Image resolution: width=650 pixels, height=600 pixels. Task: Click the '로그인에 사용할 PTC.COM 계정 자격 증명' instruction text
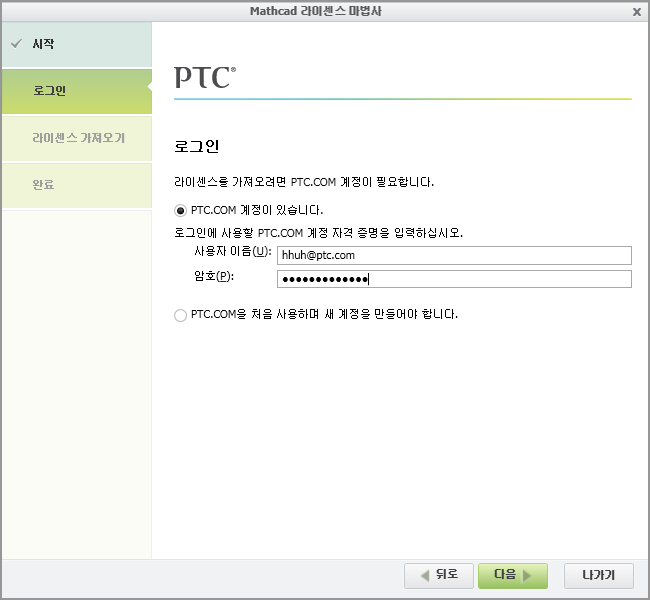(x=318, y=233)
